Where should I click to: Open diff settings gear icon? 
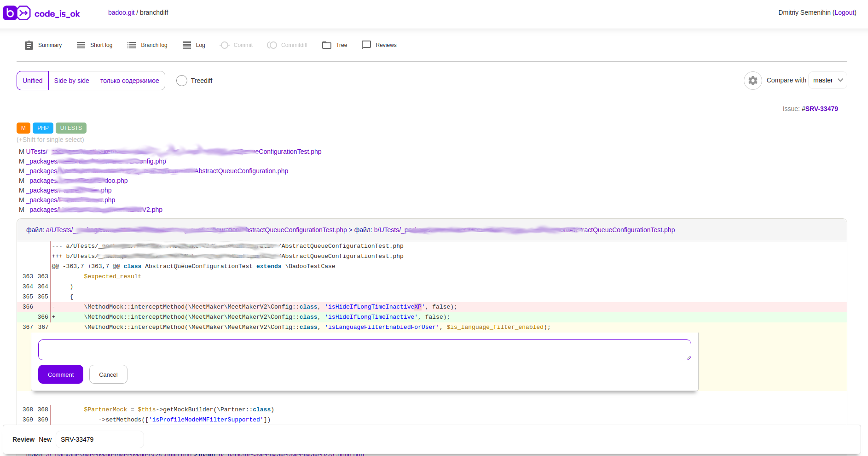coord(753,81)
